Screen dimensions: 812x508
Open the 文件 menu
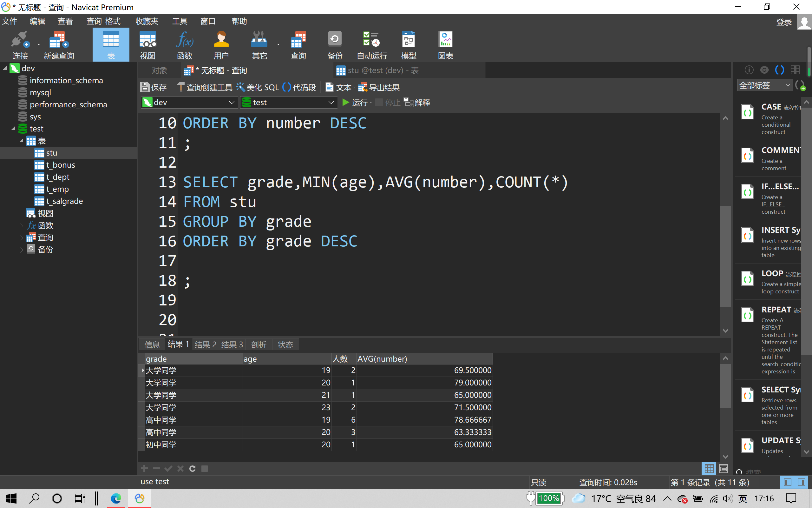pos(10,22)
